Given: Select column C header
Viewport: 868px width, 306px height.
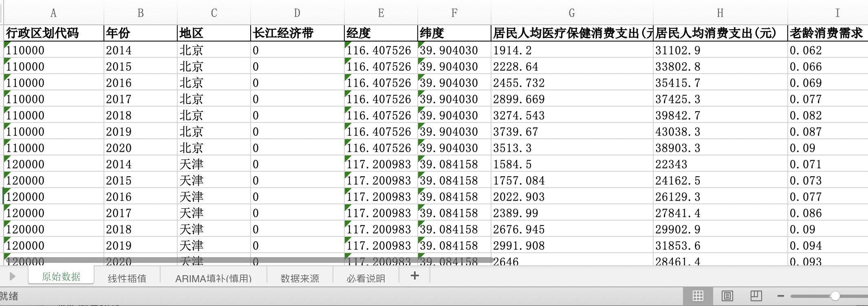Looking at the screenshot, I should [214, 13].
